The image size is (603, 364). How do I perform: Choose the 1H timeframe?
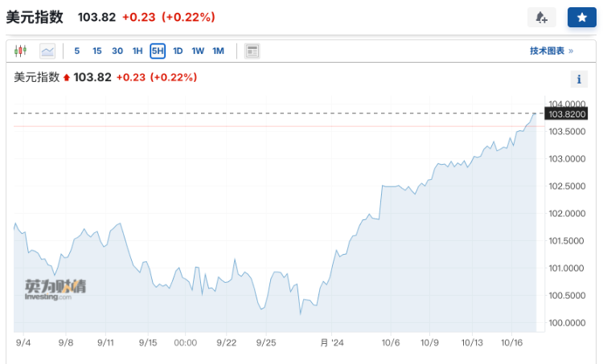[137, 51]
